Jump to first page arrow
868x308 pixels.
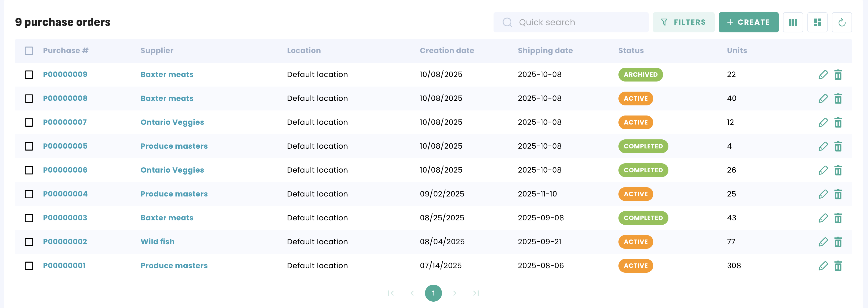391,293
